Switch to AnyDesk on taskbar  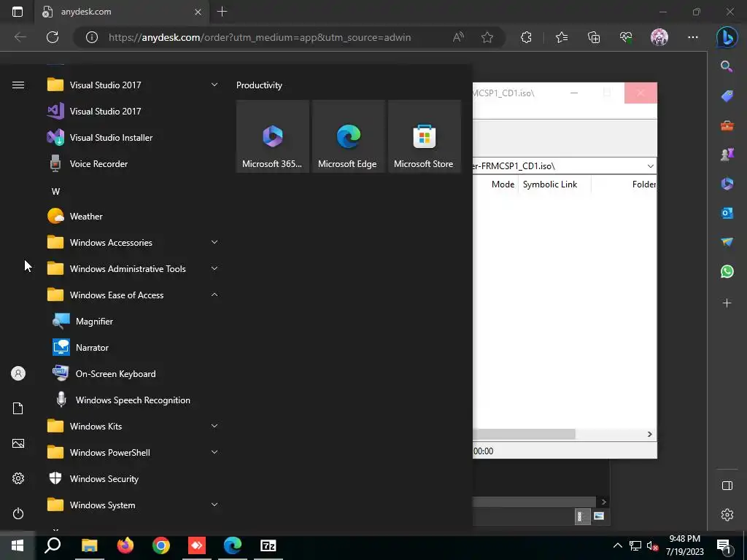pos(197,545)
